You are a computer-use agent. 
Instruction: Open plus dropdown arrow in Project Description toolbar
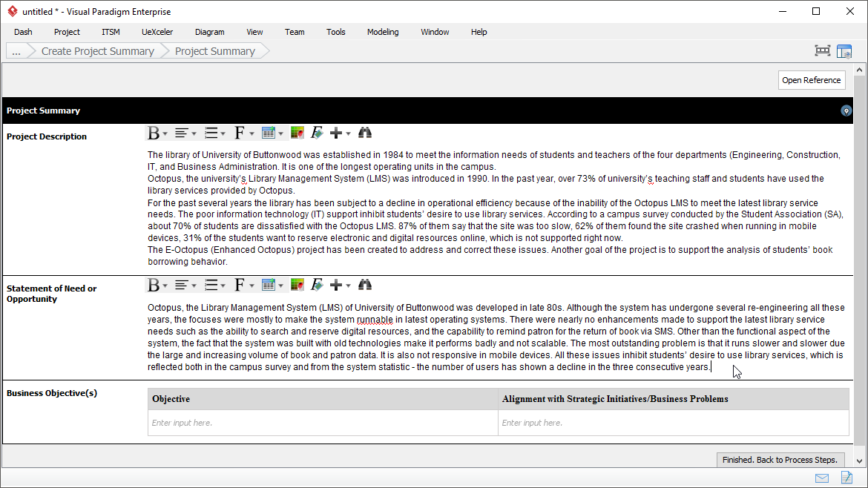[x=348, y=134]
